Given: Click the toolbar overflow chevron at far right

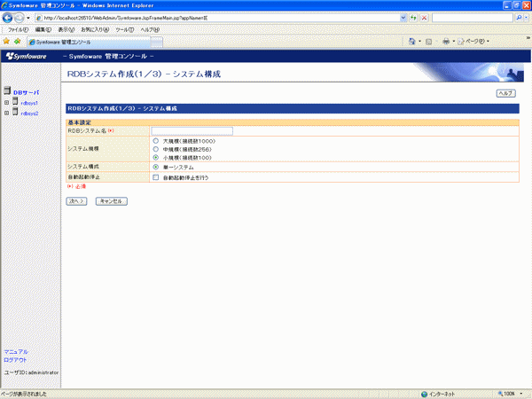Looking at the screenshot, I should (x=528, y=37).
